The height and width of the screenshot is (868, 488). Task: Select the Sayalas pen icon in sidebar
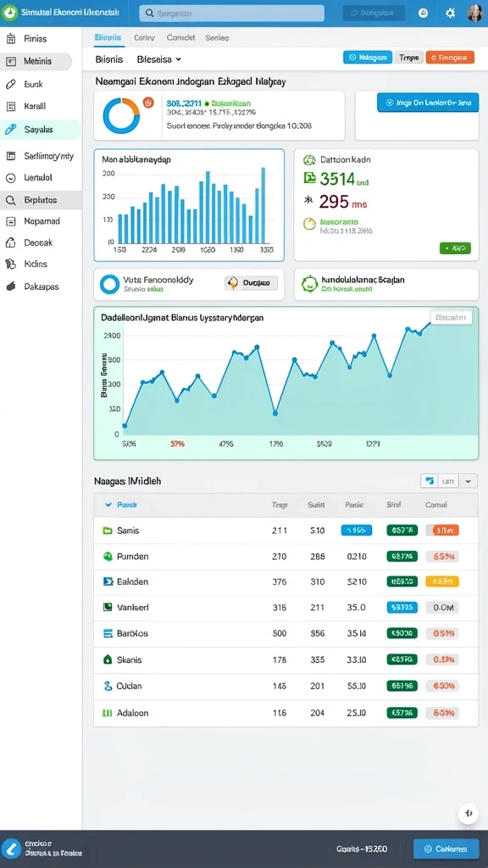pos(10,130)
